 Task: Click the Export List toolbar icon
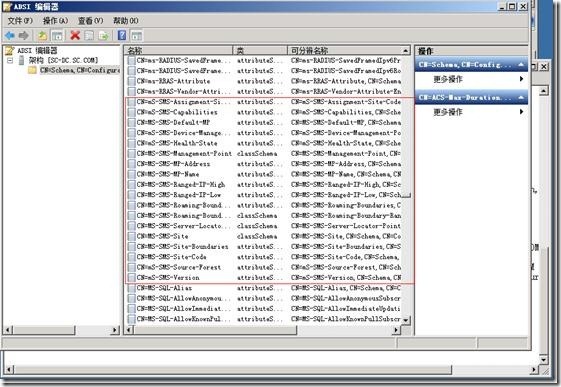(x=104, y=35)
